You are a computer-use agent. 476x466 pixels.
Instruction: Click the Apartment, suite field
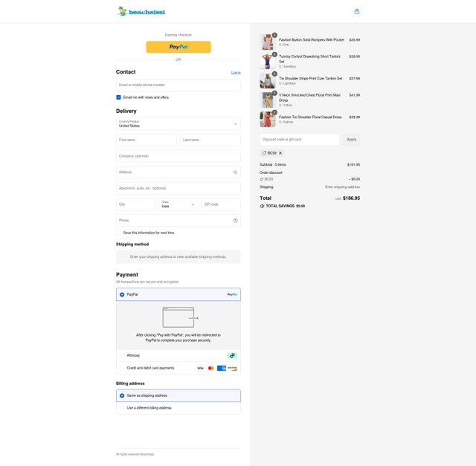click(178, 188)
